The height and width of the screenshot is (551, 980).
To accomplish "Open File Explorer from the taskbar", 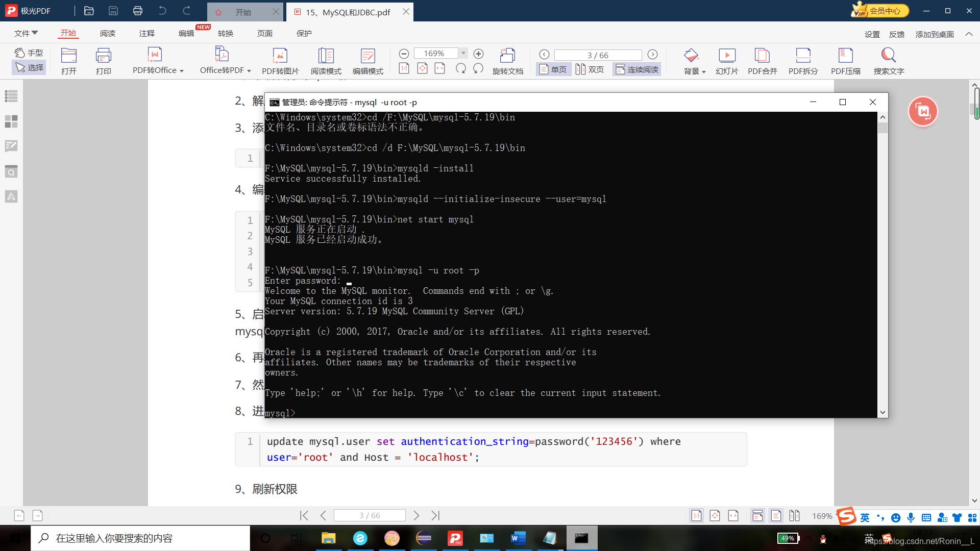I will pos(328,538).
